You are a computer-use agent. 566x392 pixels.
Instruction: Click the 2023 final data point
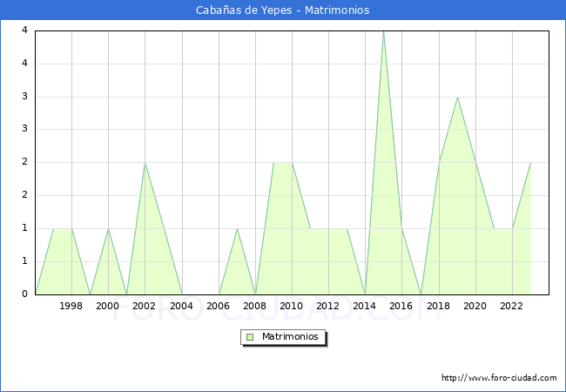click(x=530, y=163)
